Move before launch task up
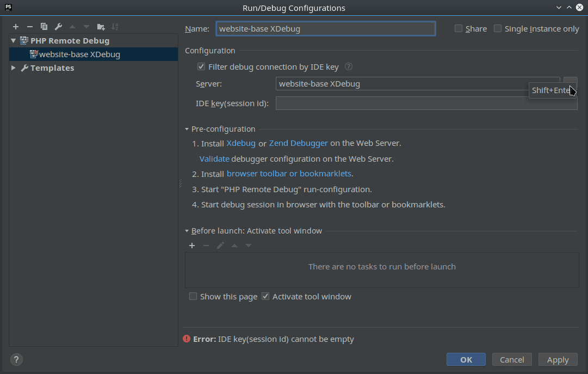Viewport: 588px width, 374px height. [234, 246]
